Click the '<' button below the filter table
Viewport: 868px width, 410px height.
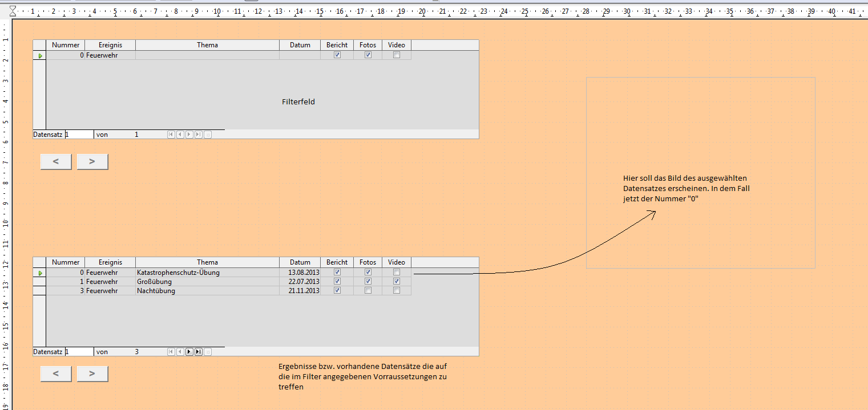click(x=56, y=161)
